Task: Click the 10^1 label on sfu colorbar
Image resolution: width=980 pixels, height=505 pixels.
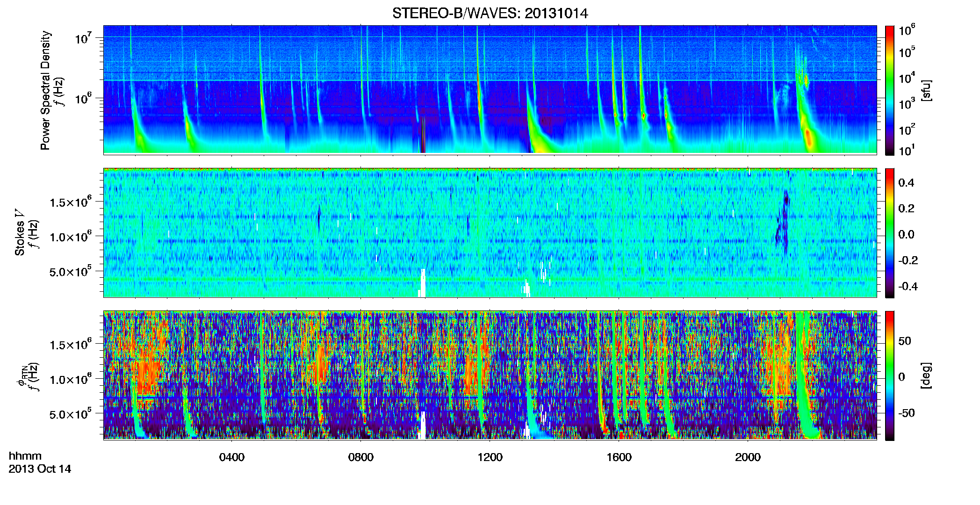Action: point(907,151)
